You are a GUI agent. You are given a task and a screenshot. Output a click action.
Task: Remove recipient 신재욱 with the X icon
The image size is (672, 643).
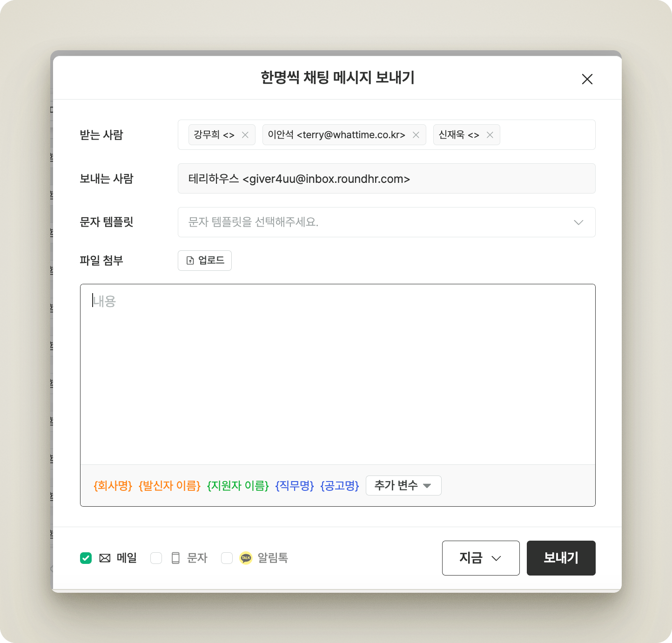coord(490,135)
